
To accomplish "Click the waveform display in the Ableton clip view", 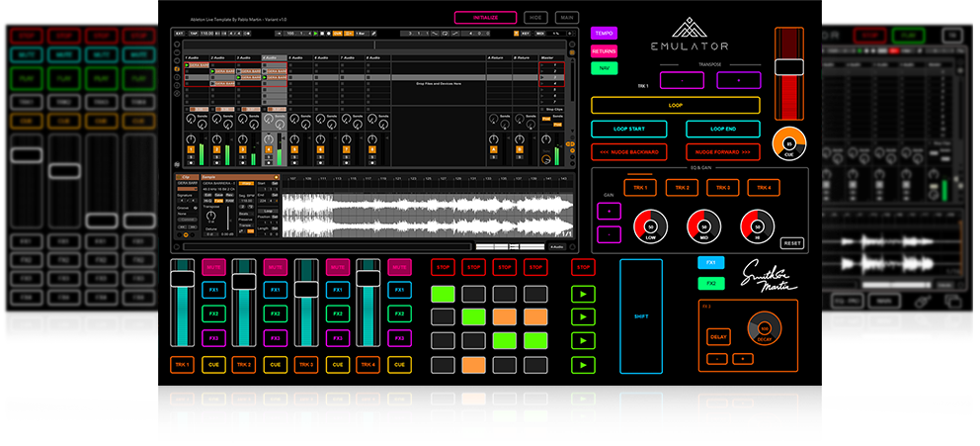I will [428, 216].
